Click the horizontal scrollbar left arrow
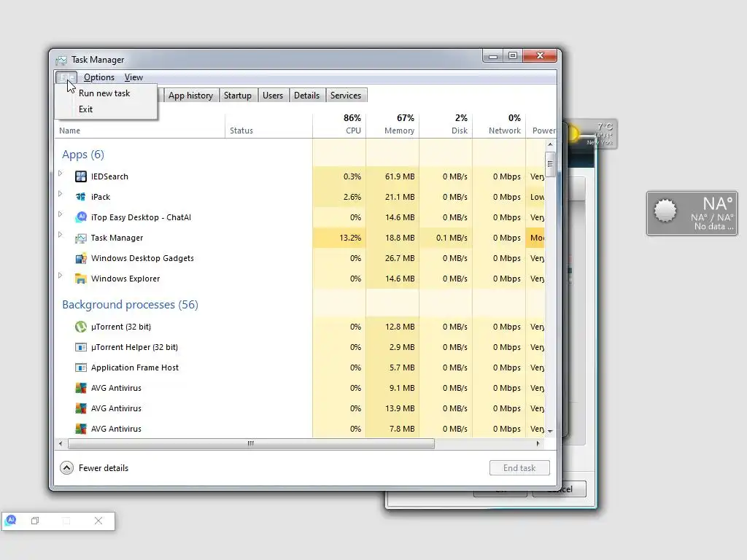Viewport: 747px width, 560px height. [61, 444]
